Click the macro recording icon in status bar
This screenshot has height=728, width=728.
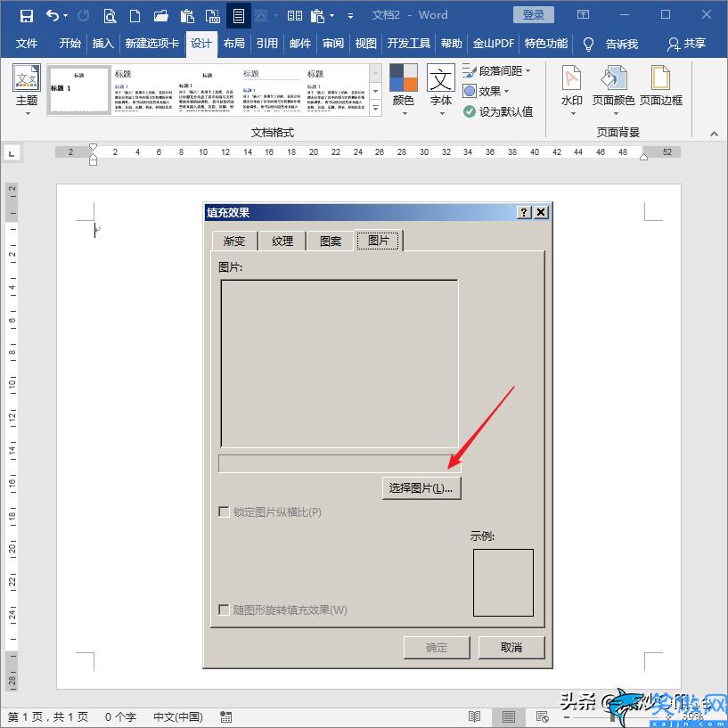(x=226, y=716)
